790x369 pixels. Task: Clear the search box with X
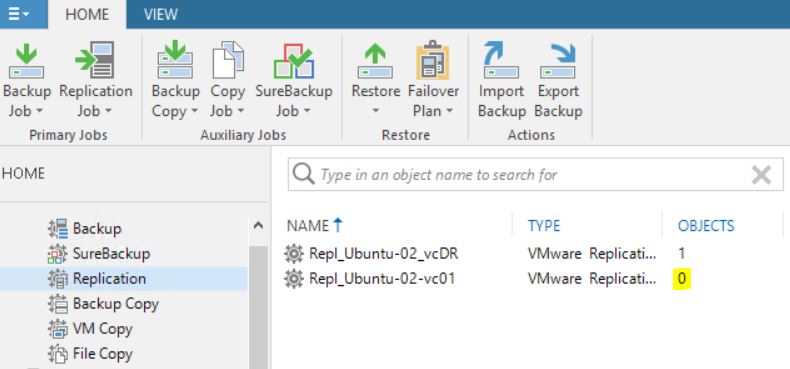pos(761,175)
